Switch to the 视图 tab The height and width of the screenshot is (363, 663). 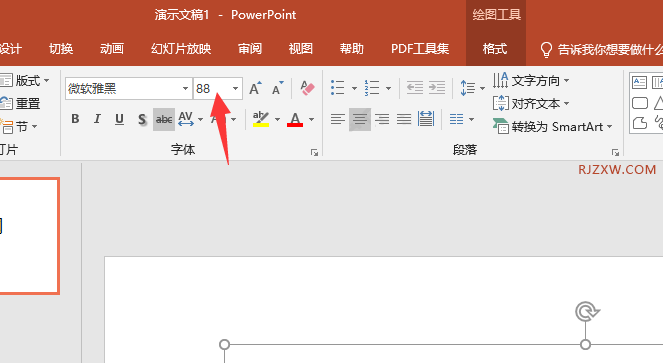pyautogui.click(x=301, y=49)
